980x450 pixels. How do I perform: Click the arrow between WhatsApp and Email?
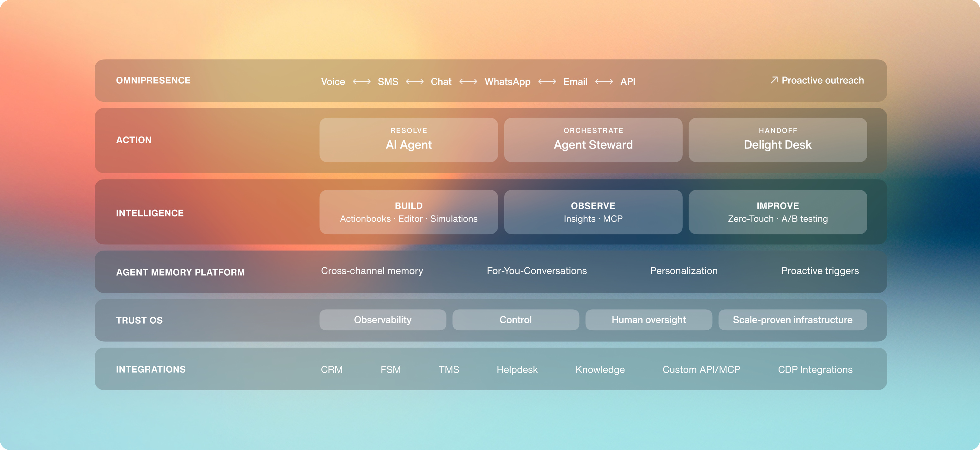(547, 82)
